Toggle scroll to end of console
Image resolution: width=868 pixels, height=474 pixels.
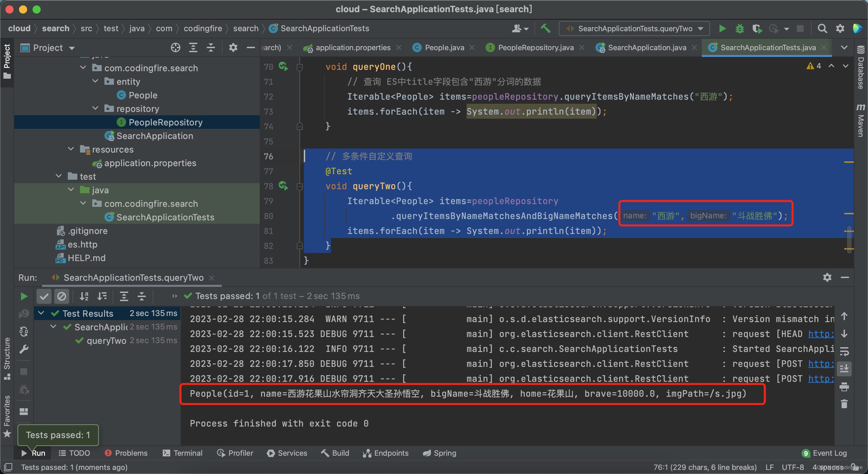point(844,369)
